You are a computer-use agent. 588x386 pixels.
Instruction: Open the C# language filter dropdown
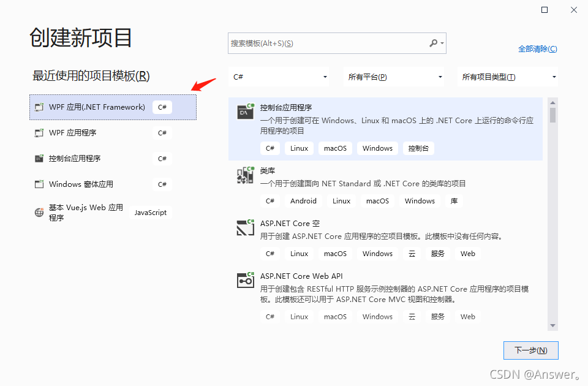[279, 77]
